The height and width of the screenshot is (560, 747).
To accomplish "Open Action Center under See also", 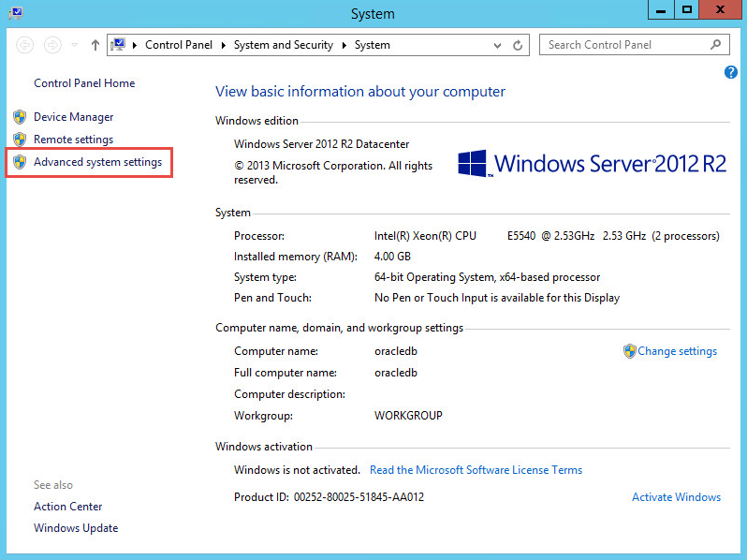I will (x=67, y=507).
